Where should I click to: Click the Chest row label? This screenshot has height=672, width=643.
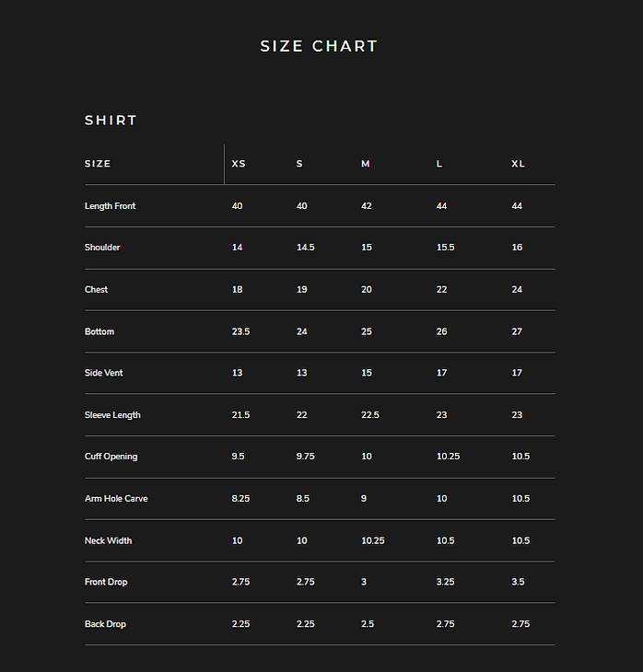click(96, 290)
